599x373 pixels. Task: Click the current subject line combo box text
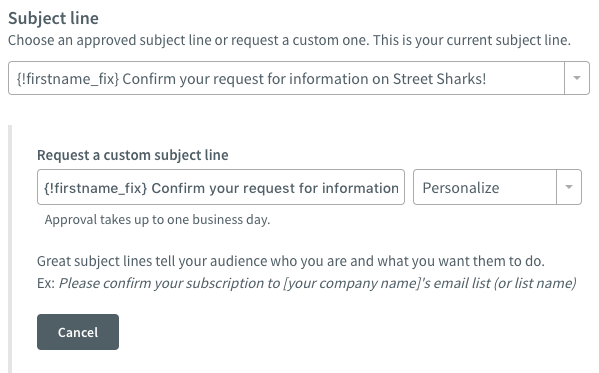pos(251,79)
